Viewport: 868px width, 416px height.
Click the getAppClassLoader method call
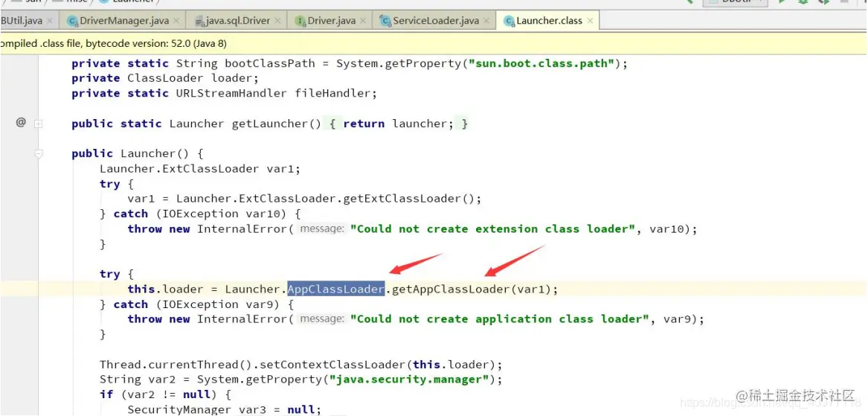pyautogui.click(x=451, y=289)
